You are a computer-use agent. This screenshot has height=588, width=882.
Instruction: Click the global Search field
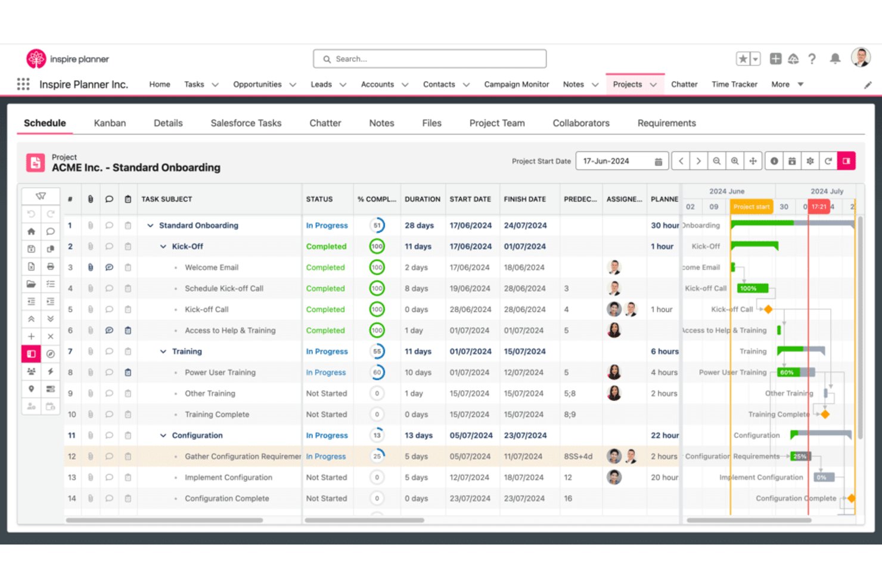430,59
